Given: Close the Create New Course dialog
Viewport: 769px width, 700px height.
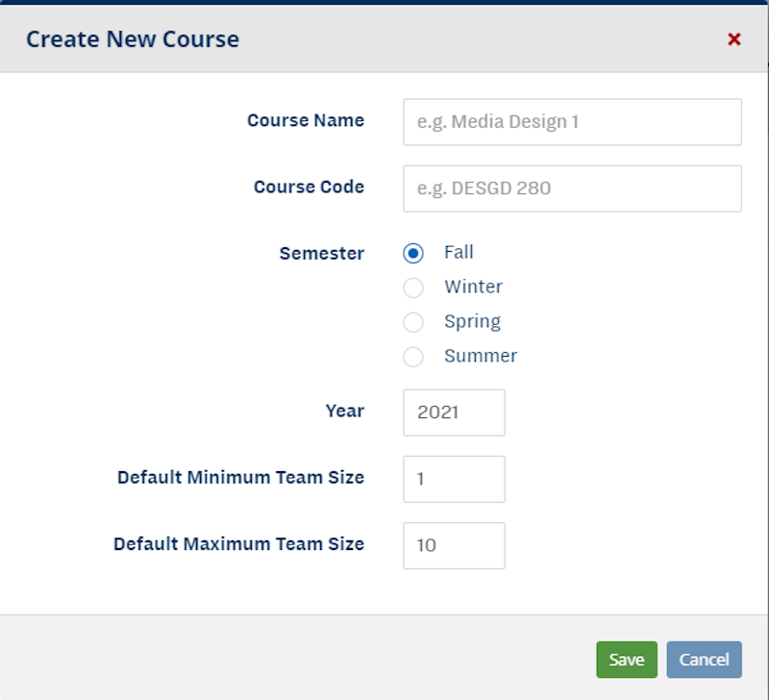Looking at the screenshot, I should click(734, 39).
